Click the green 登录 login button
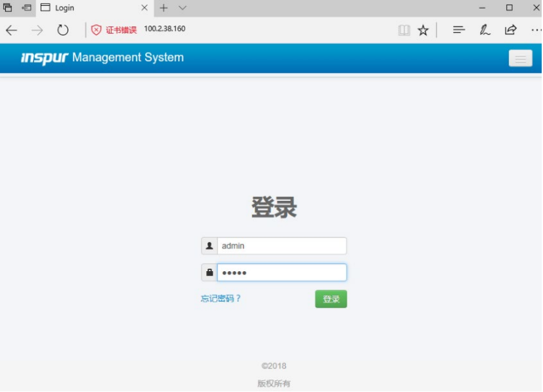This screenshot has width=543, height=392. pos(331,299)
